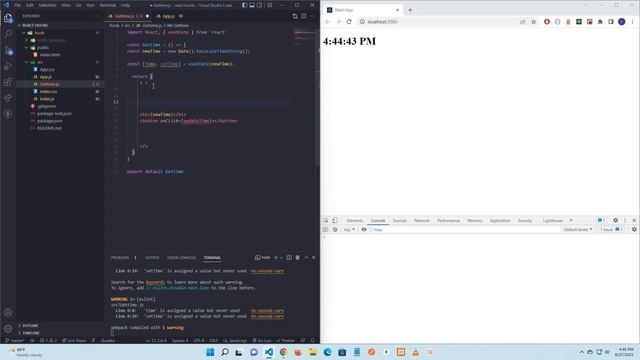The height and width of the screenshot is (360, 640).
Task: Kill the terminal with the trash icon
Action: (x=298, y=258)
